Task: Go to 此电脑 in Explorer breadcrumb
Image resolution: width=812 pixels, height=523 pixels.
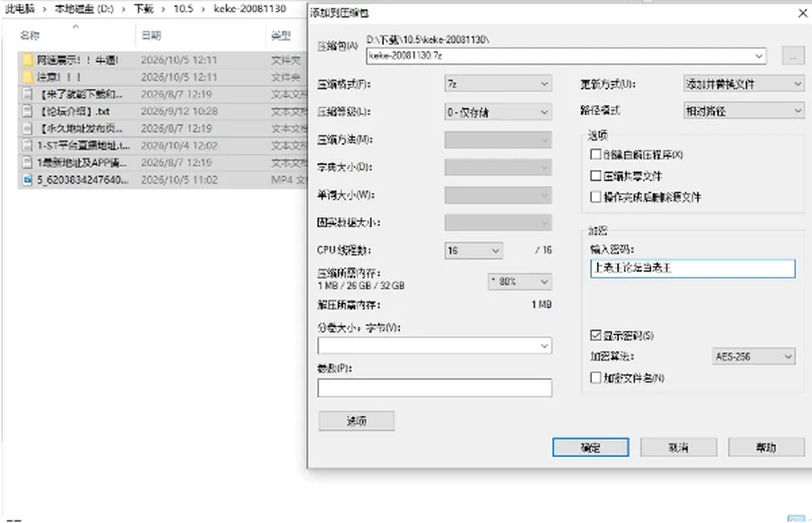Action: (x=19, y=8)
